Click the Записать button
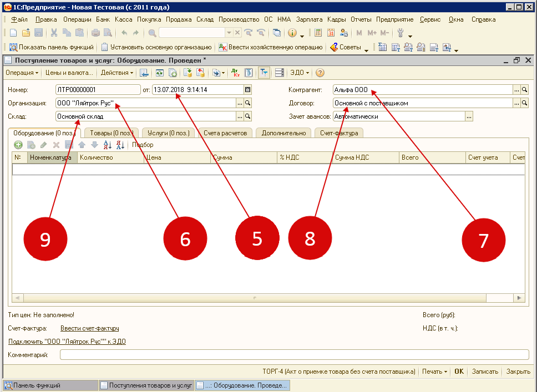 tap(485, 371)
